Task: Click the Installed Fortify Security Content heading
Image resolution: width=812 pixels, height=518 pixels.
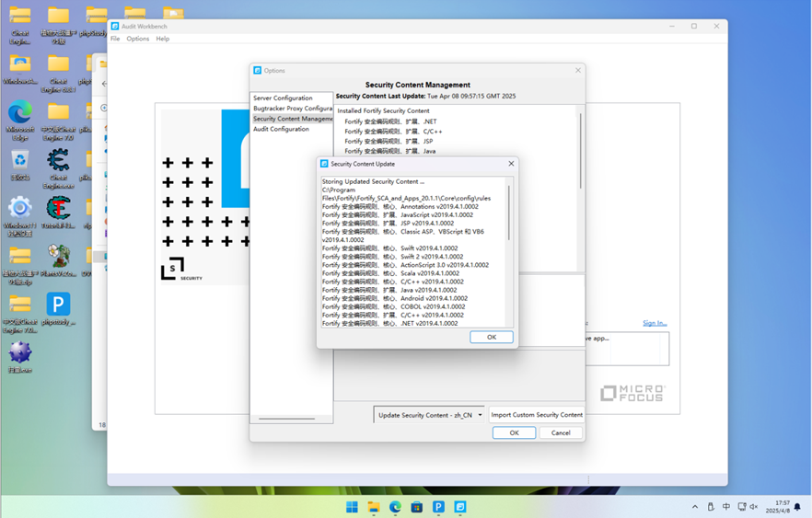Action: (x=383, y=110)
